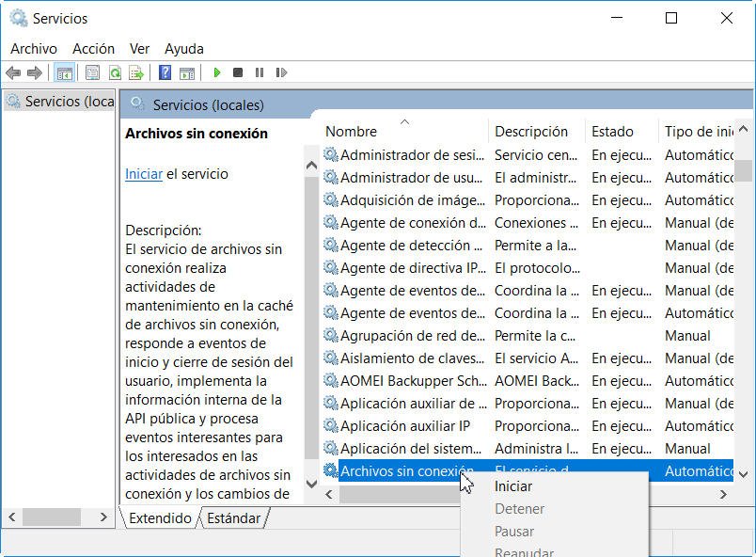756x557 pixels.
Task: Maximize the Servicios window
Action: (x=671, y=18)
